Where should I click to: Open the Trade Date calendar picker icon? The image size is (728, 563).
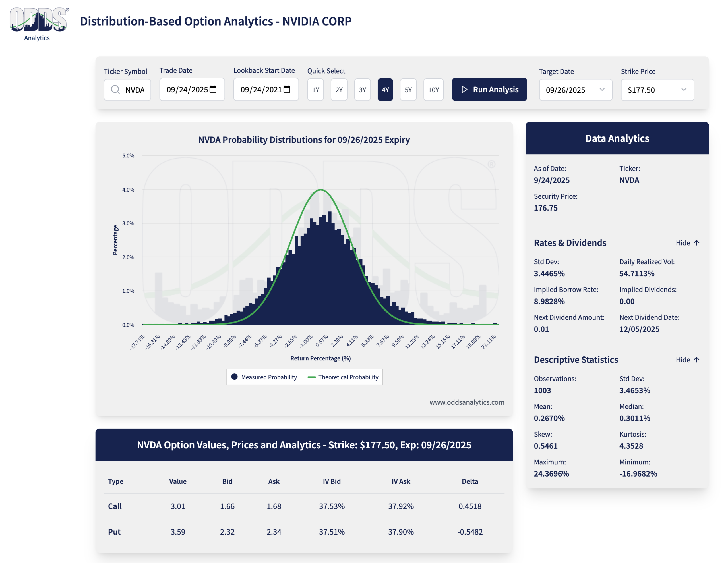(213, 89)
